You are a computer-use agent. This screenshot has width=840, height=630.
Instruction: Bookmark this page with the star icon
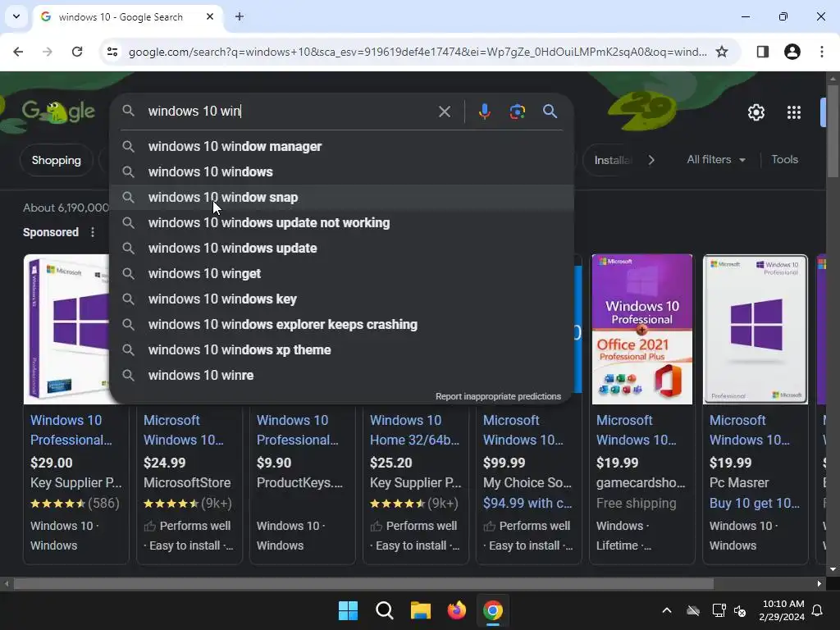coord(722,52)
